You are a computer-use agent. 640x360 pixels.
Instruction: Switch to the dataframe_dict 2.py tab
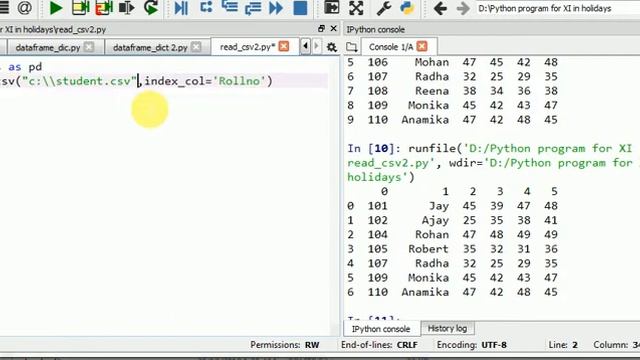coord(150,47)
